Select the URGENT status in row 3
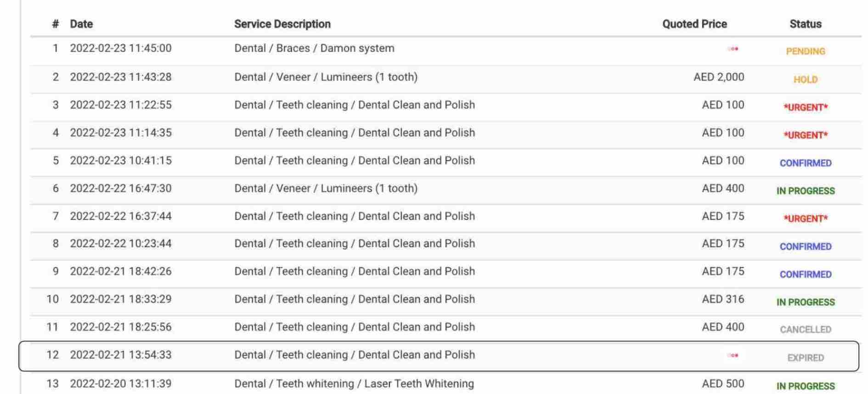868x394 pixels. coord(806,107)
